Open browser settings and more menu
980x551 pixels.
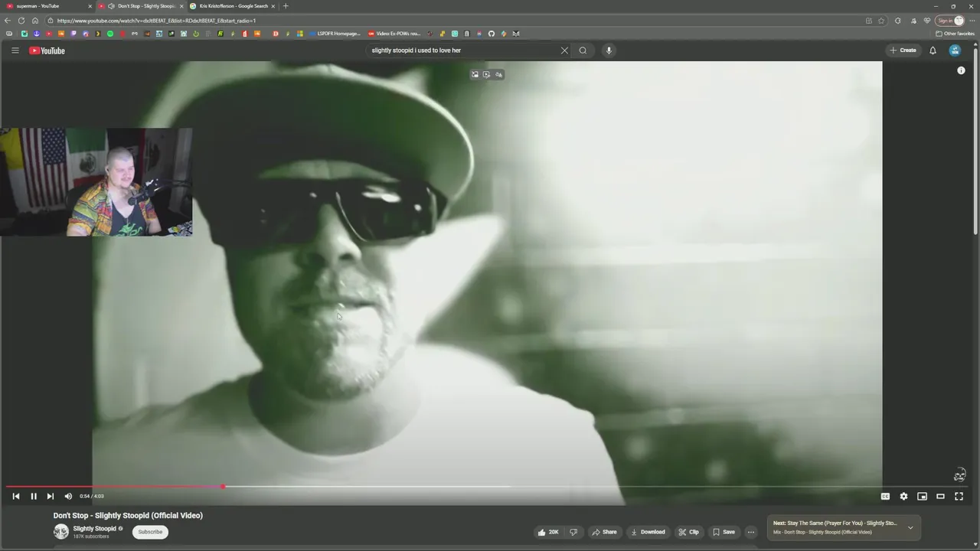pos(972,21)
